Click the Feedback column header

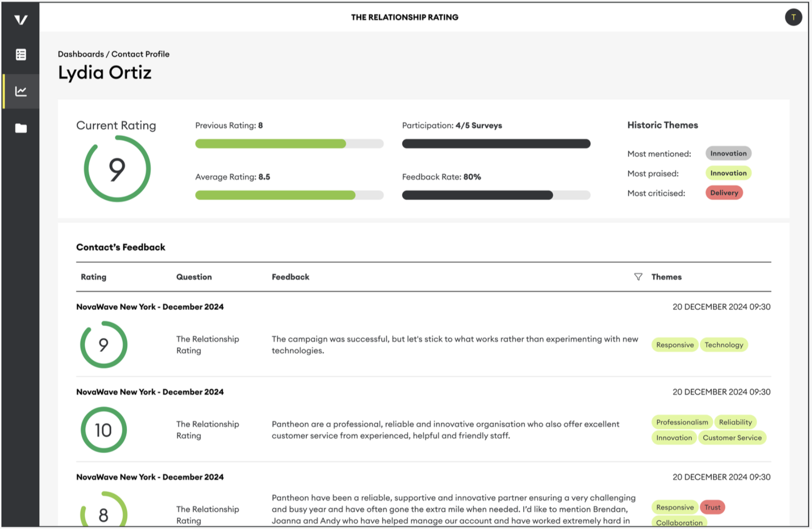(x=291, y=277)
